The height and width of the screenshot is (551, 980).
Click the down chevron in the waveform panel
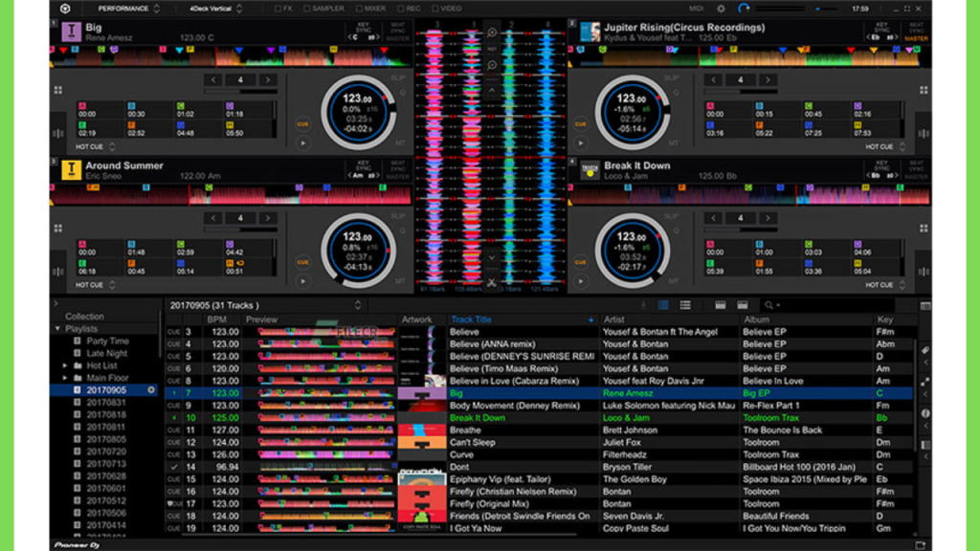point(492,257)
